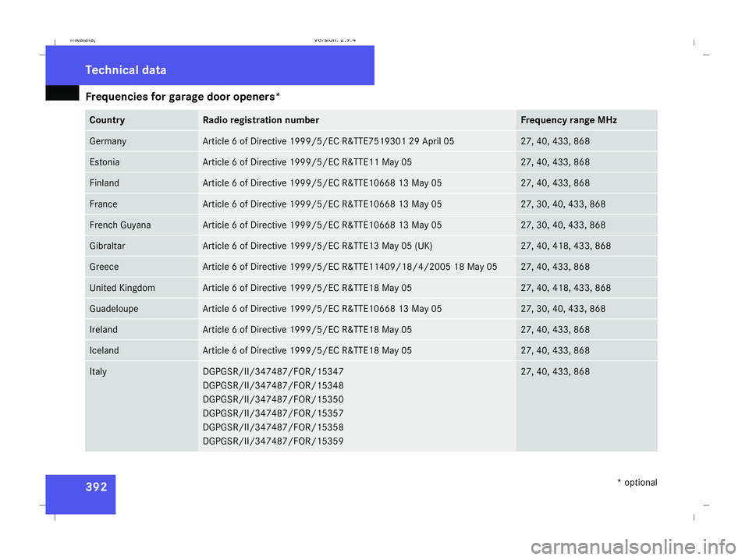Click Germany's registration 'R&TTE7519301 29 April 05'
The height and width of the screenshot is (560, 749).
[x=399, y=141]
